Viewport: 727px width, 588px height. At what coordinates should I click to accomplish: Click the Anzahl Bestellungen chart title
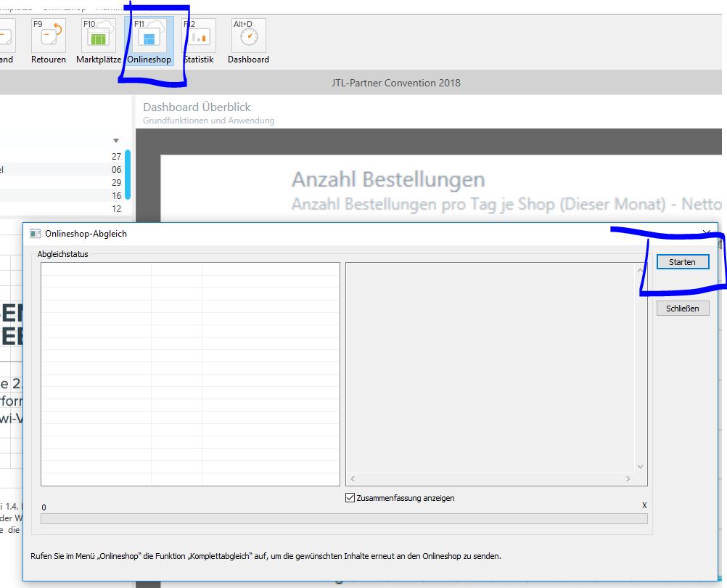click(389, 179)
